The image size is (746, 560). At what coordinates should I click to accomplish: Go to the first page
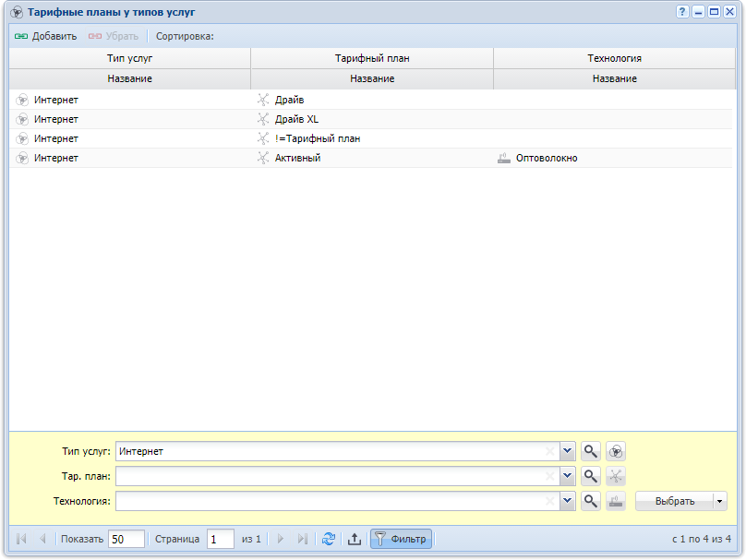21,539
